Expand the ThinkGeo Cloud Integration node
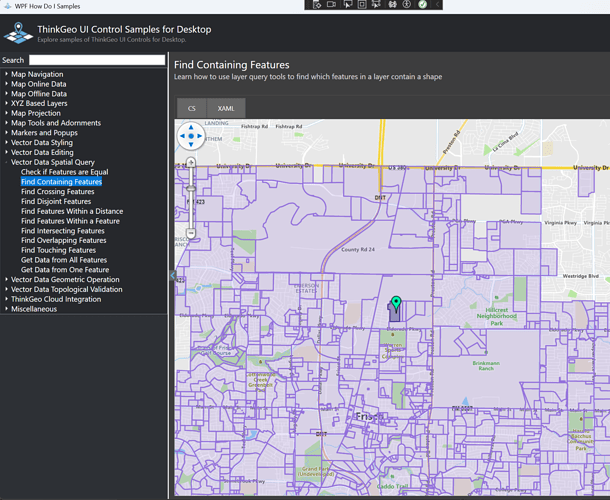The image size is (610, 500). pos(6,299)
